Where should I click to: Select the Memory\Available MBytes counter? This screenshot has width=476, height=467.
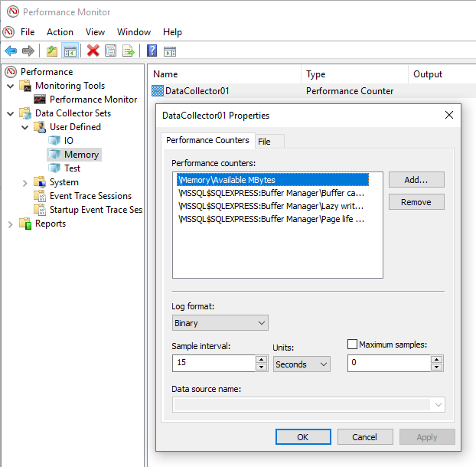coord(272,180)
